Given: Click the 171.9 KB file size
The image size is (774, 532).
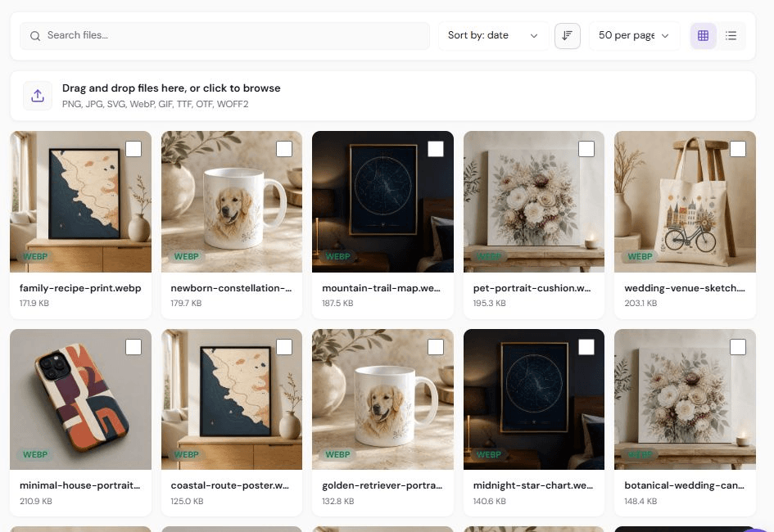Looking at the screenshot, I should 34,303.
